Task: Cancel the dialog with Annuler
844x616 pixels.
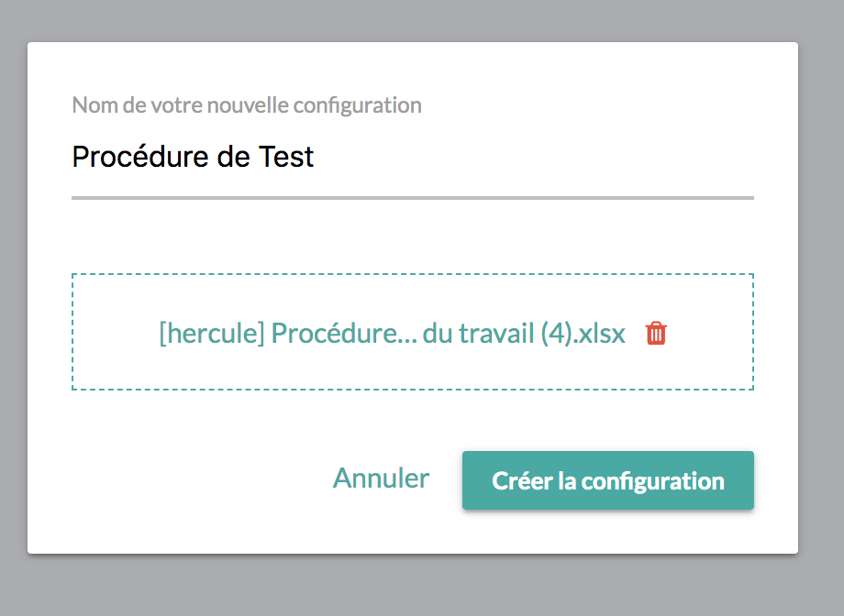Action: tap(381, 478)
